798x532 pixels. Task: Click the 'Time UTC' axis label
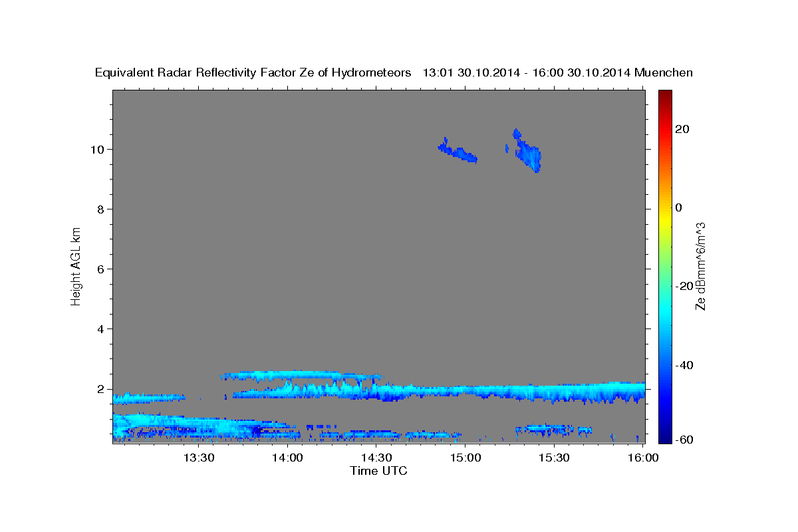(x=378, y=471)
